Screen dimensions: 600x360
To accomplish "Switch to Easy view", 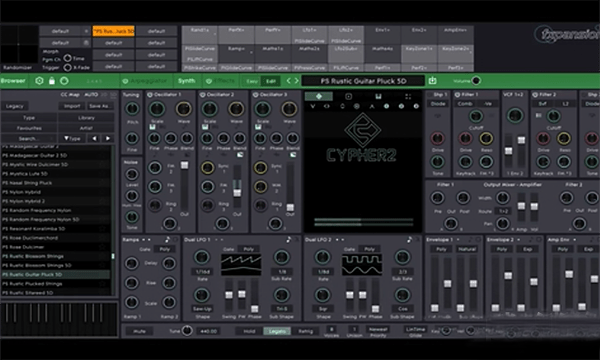I will click(252, 81).
